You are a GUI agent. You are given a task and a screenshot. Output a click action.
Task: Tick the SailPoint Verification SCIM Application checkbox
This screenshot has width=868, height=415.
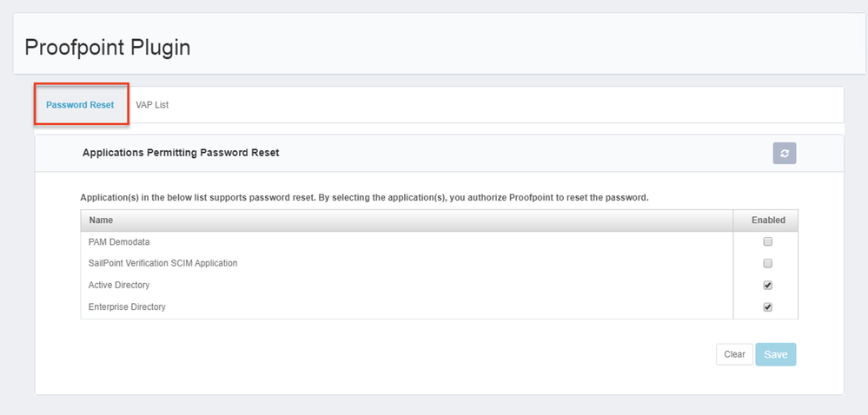(767, 263)
